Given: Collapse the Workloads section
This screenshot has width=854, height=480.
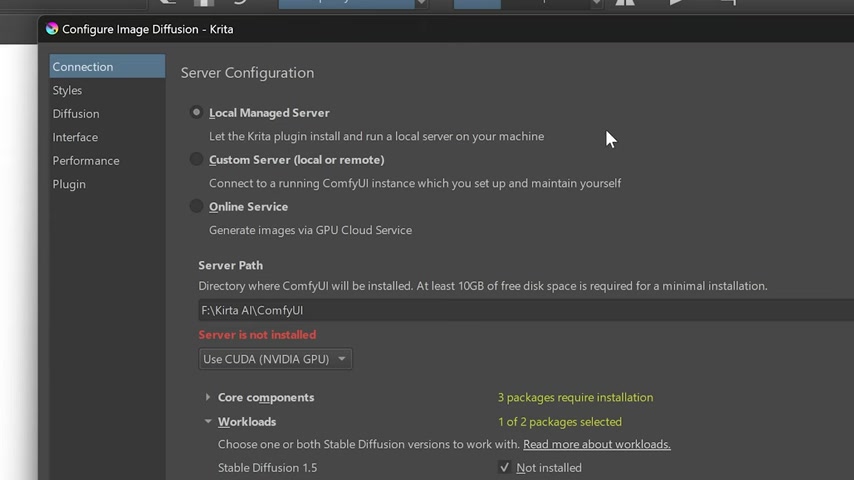Looking at the screenshot, I should point(208,421).
